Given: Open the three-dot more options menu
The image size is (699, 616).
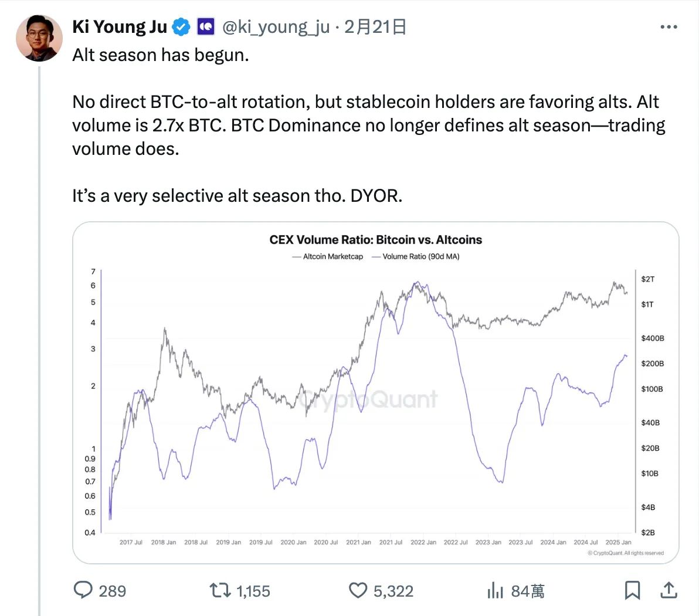Looking at the screenshot, I should (669, 27).
